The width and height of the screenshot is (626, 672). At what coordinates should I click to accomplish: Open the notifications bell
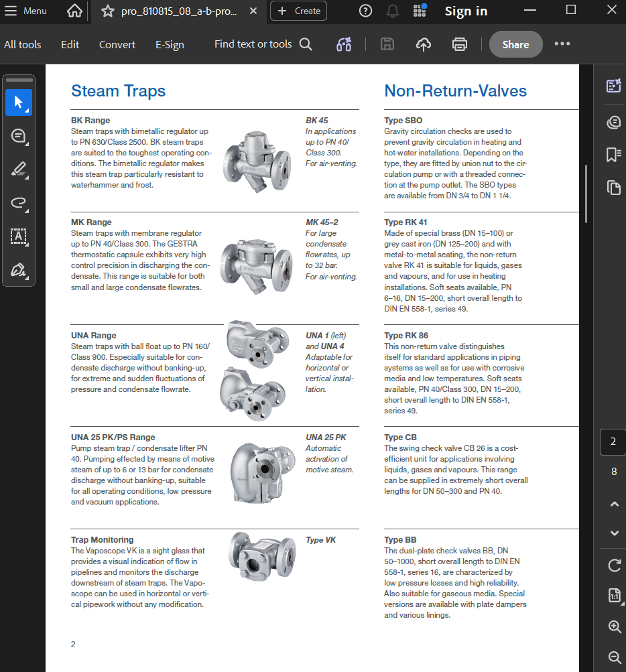(x=392, y=11)
